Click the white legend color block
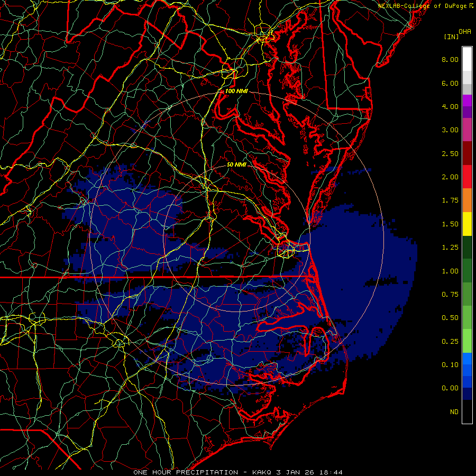 coord(467,59)
